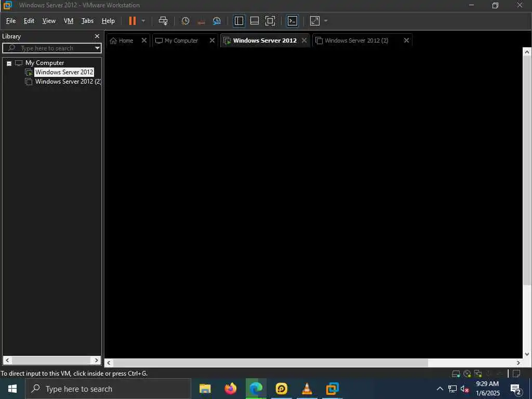Open the Help menu
This screenshot has width=532, height=399.
tap(108, 21)
